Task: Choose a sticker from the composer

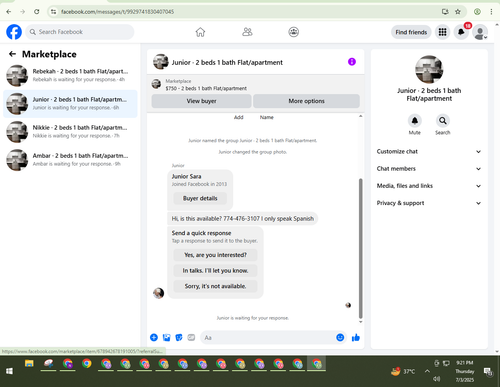Action: click(x=179, y=337)
